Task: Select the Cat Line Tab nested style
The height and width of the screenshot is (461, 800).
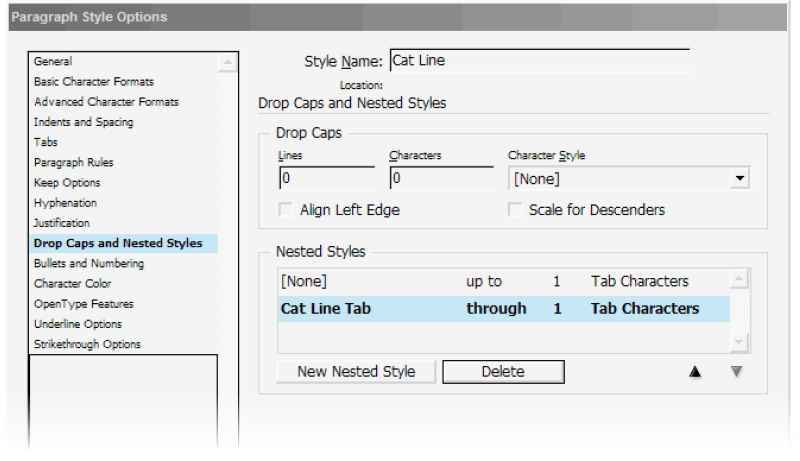Action: coord(504,309)
